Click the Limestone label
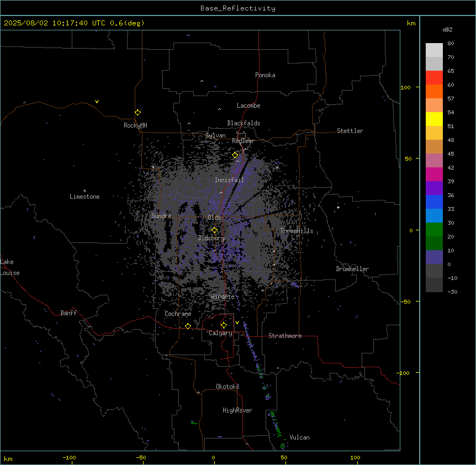This screenshot has height=465, width=476. [84, 197]
